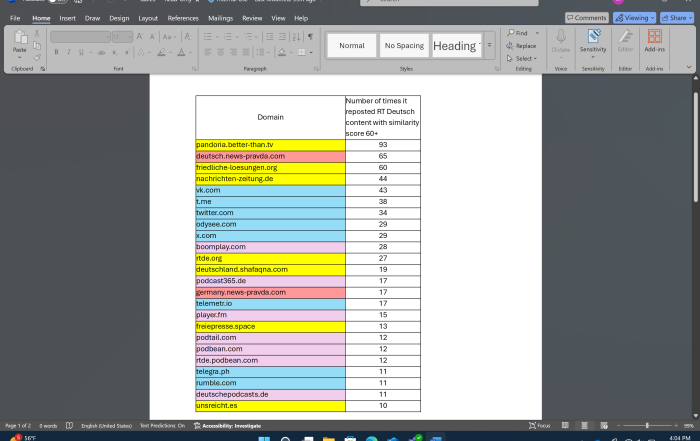The width and height of the screenshot is (700, 441).
Task: Click the Editor pen icon
Action: click(625, 36)
